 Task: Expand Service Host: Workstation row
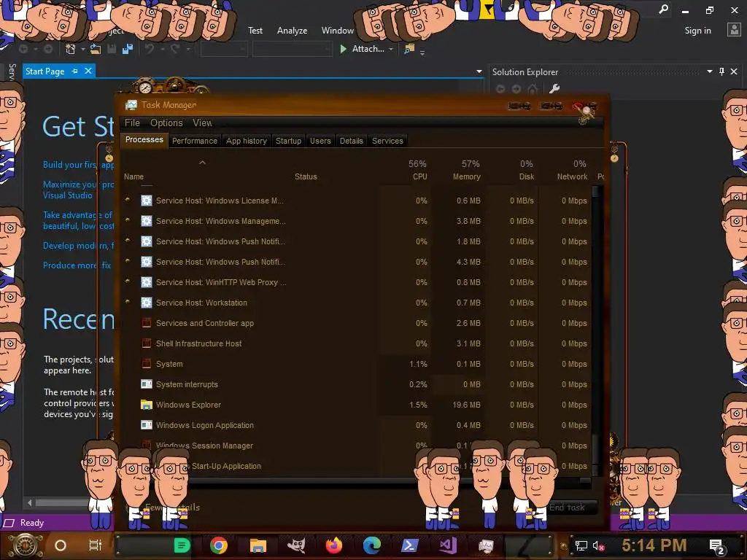point(127,301)
